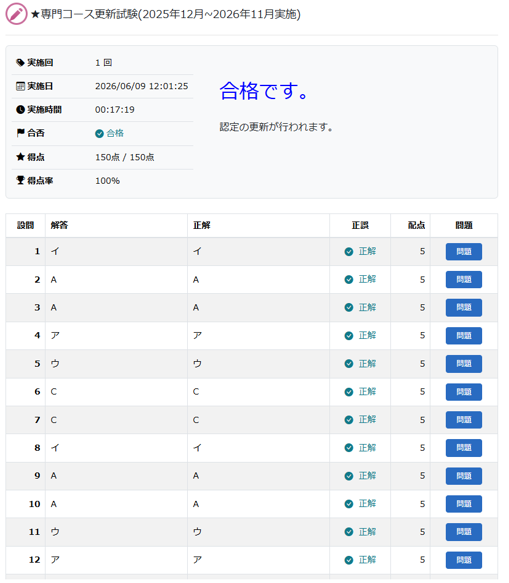Show the 問題 for question 12
Screen dimensions: 509x583
pos(464,560)
